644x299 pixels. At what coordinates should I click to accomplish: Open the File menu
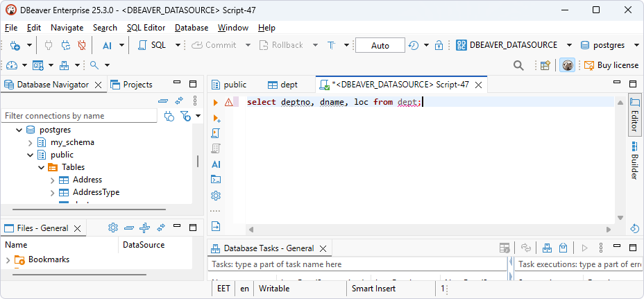tap(11, 28)
